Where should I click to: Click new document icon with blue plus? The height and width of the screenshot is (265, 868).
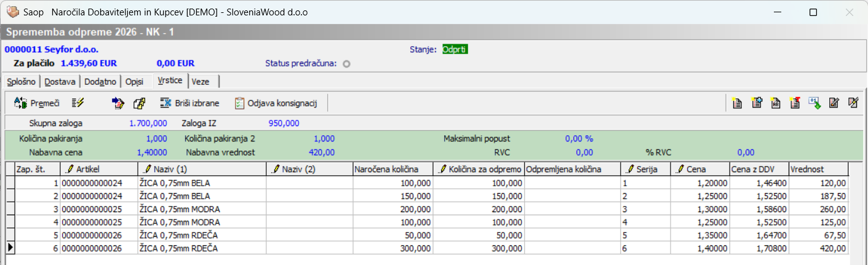pos(757,103)
